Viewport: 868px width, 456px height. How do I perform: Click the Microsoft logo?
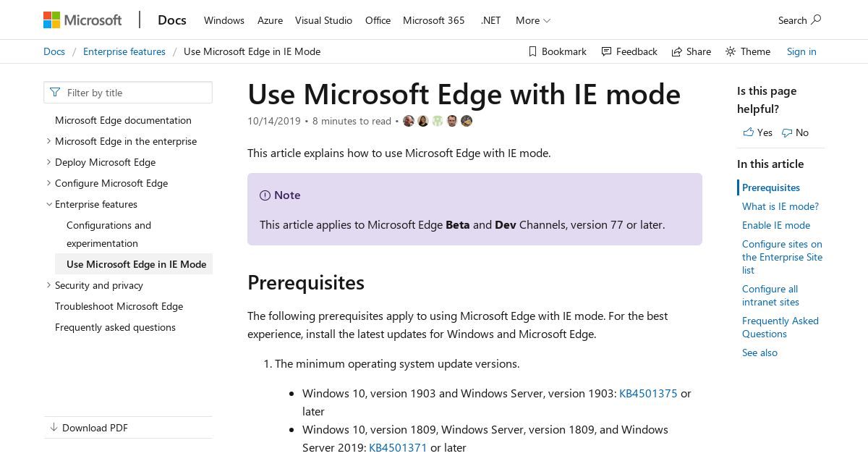click(x=82, y=20)
